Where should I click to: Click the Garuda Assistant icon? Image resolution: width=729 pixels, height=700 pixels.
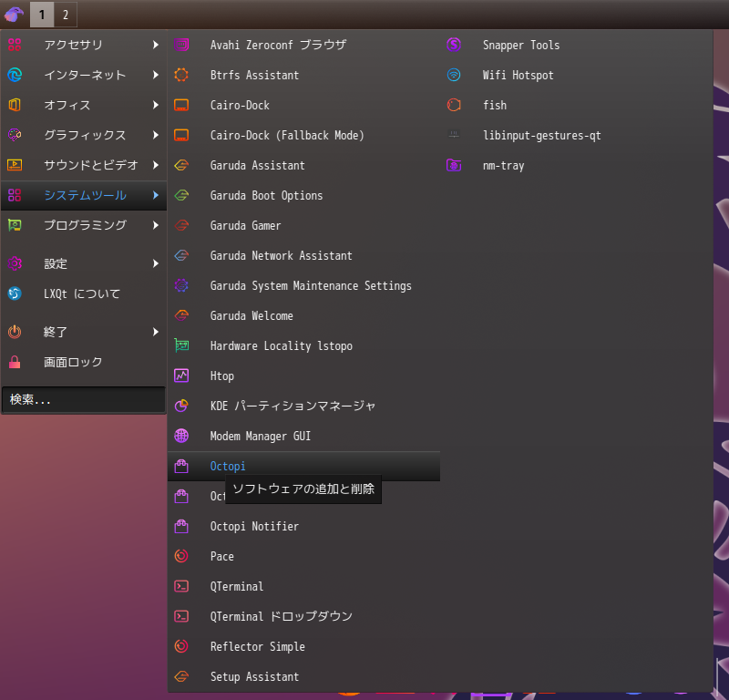click(x=181, y=165)
